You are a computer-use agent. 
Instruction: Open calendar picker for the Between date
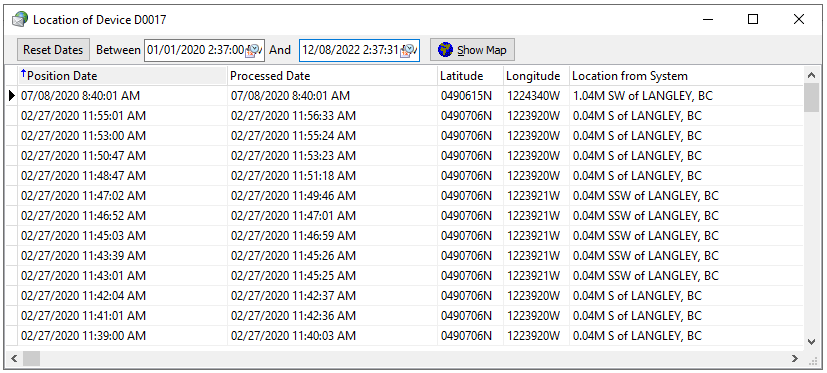click(255, 50)
